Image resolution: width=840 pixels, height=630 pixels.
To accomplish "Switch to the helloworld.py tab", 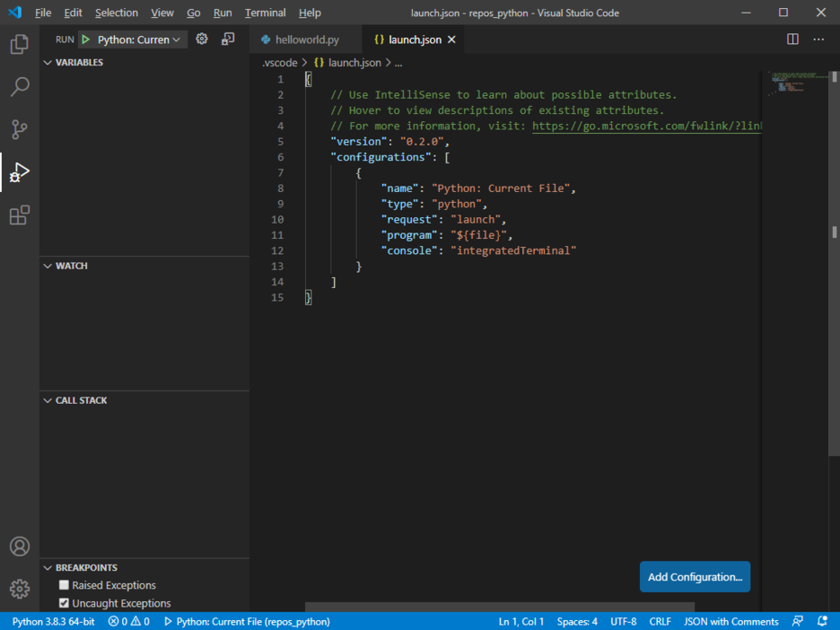I will 306,39.
